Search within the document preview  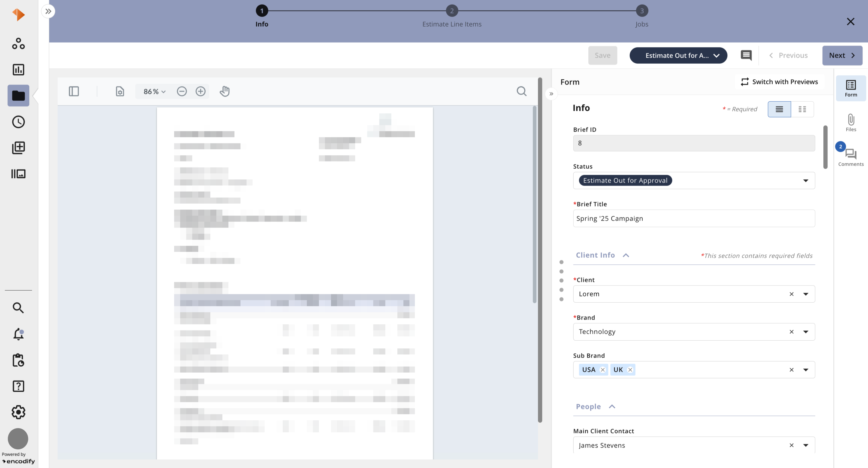(521, 91)
